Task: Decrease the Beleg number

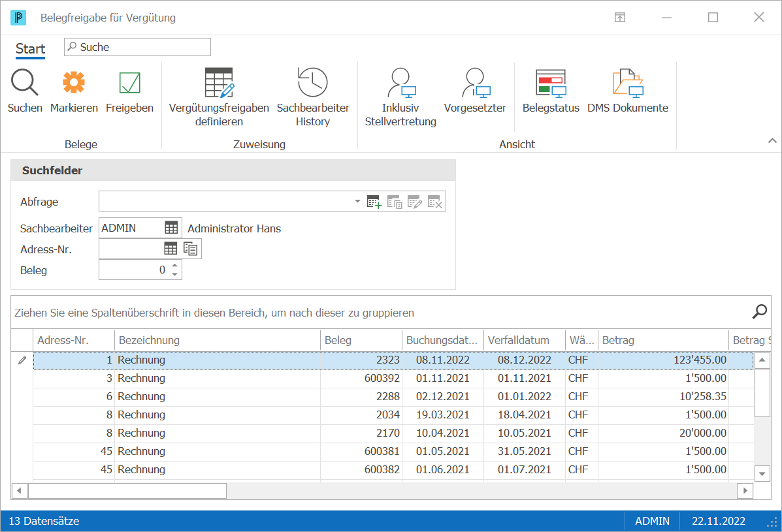Action: pyautogui.click(x=174, y=274)
